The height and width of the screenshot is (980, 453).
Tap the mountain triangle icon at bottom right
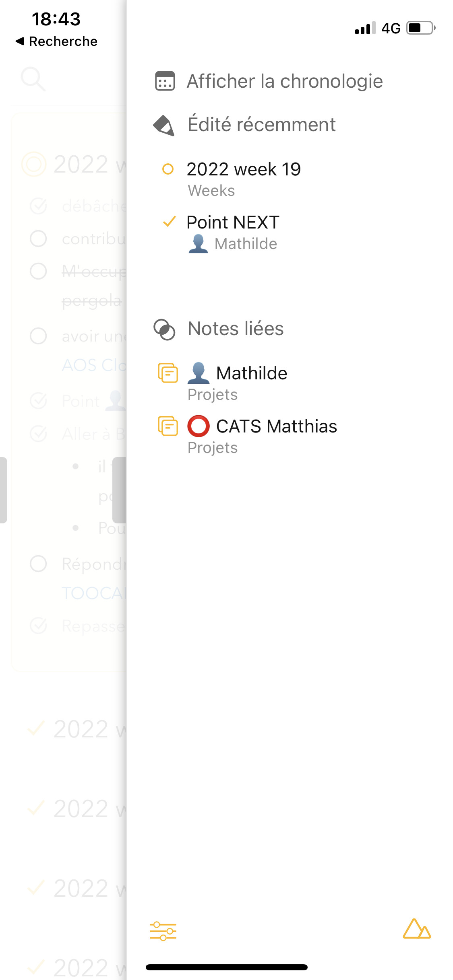pos(417,929)
